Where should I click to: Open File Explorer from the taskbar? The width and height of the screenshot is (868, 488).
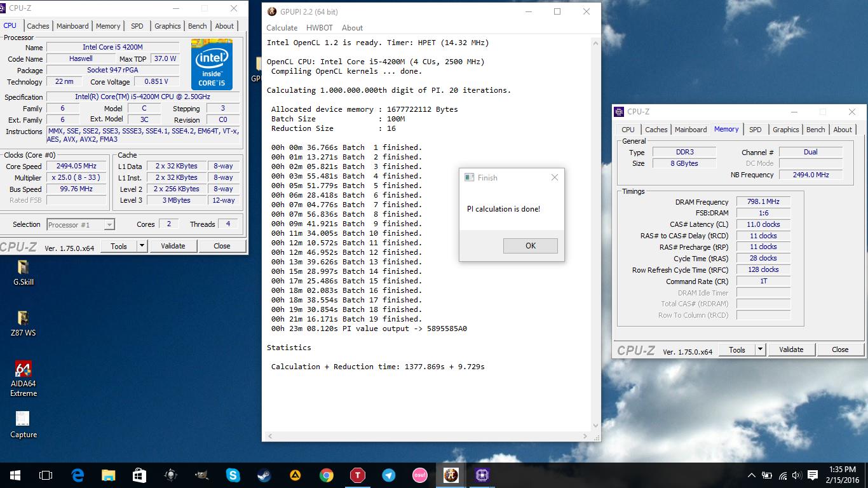pos(109,475)
